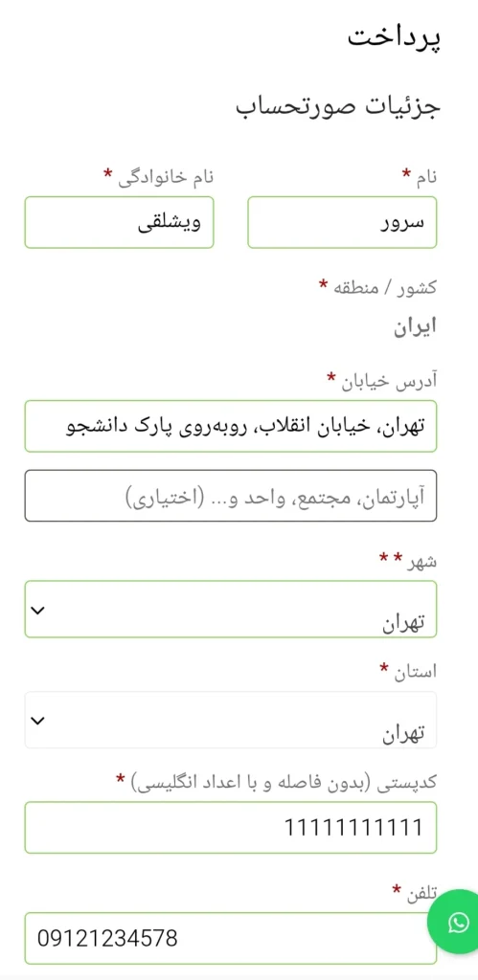
Task: Click the ایران country value text
Action: click(415, 327)
